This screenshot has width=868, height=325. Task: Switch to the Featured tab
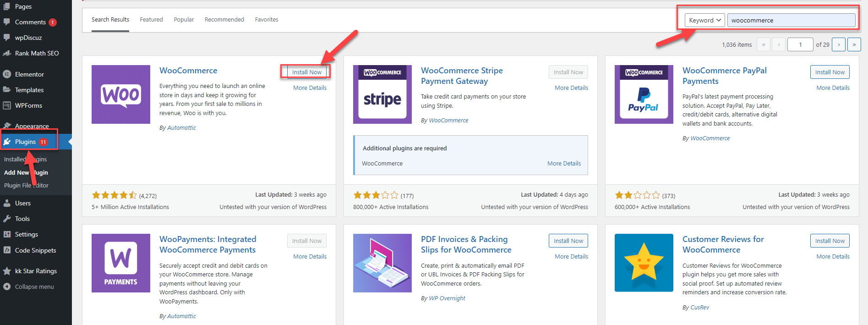pyautogui.click(x=152, y=20)
